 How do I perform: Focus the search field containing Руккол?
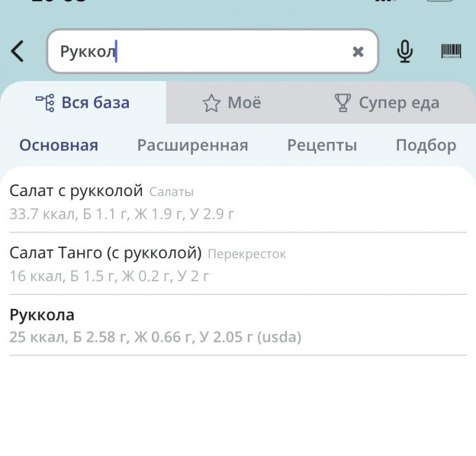[203, 51]
